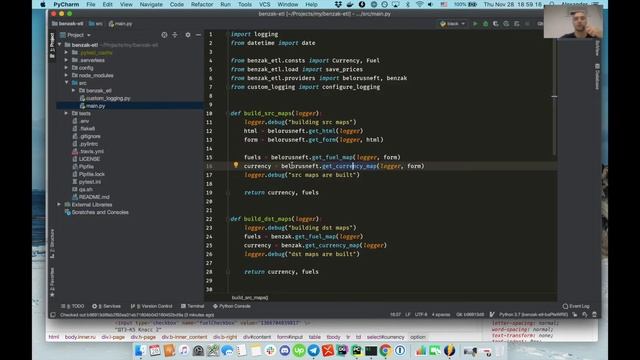Select custom_logging.py in project tree
640x360 pixels.
click(x=105, y=98)
